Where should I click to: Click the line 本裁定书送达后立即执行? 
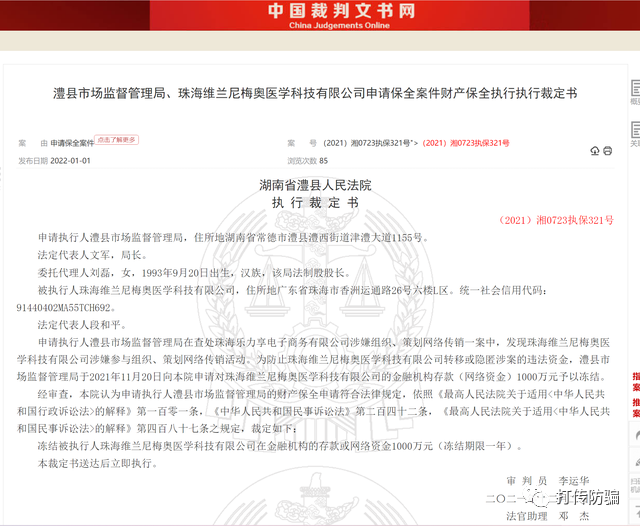coord(97,464)
